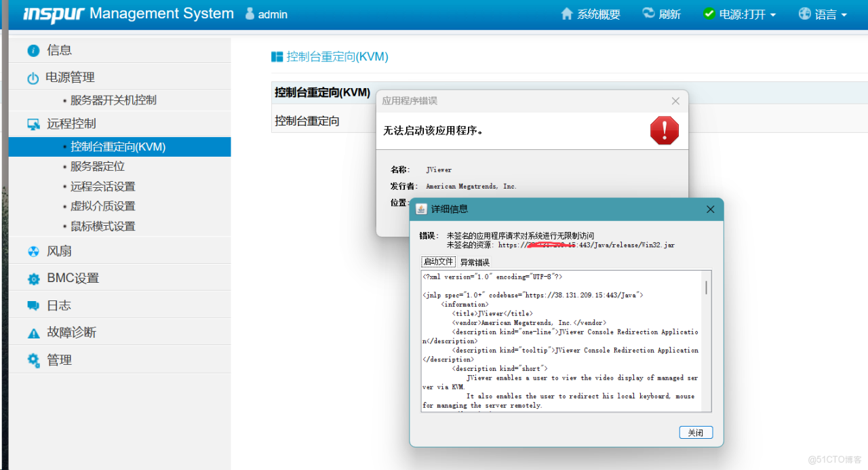Click the 信息 info icon in sidebar
The height and width of the screenshot is (470, 868).
coord(33,51)
